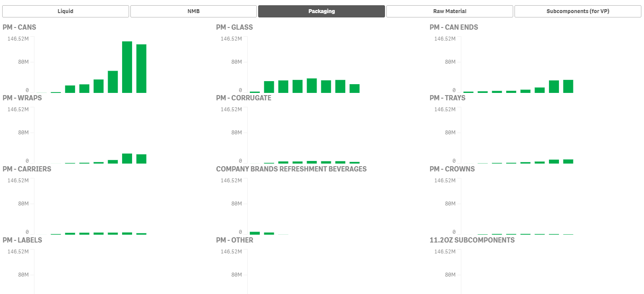Open the Raw Material tab
Viewport: 644px width, 294px height.
[x=449, y=10]
